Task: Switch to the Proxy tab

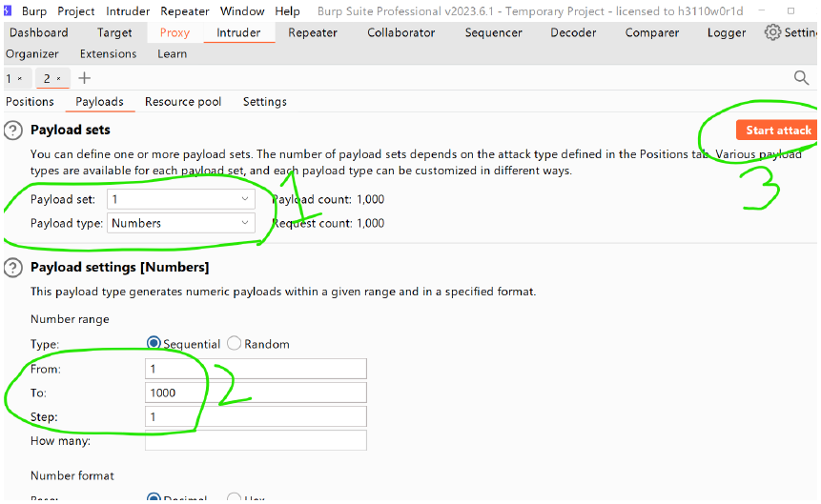Action: (174, 32)
